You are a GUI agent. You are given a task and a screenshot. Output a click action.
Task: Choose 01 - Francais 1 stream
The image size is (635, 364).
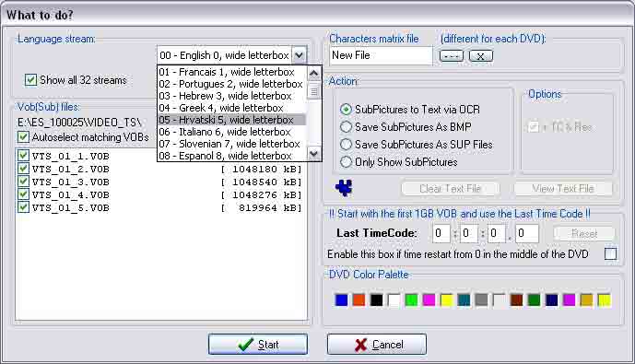[x=231, y=72]
